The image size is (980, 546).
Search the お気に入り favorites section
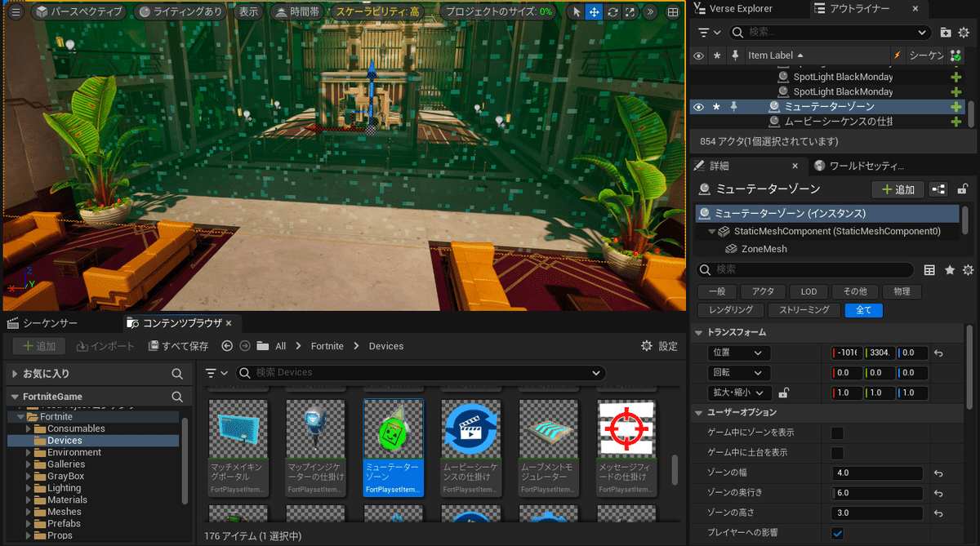click(177, 374)
